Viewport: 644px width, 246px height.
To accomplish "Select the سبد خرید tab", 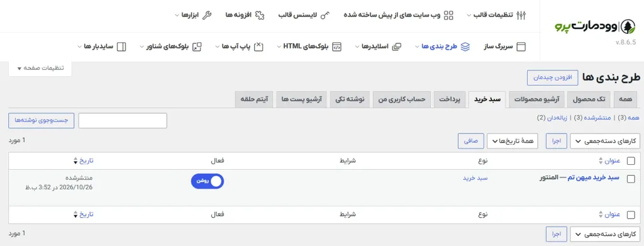I will coord(487,100).
